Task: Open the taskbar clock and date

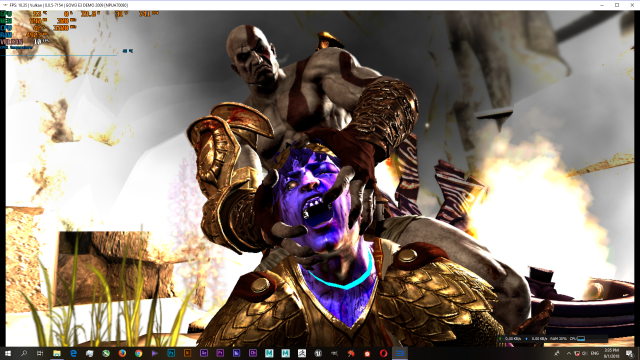Action: coord(611,353)
